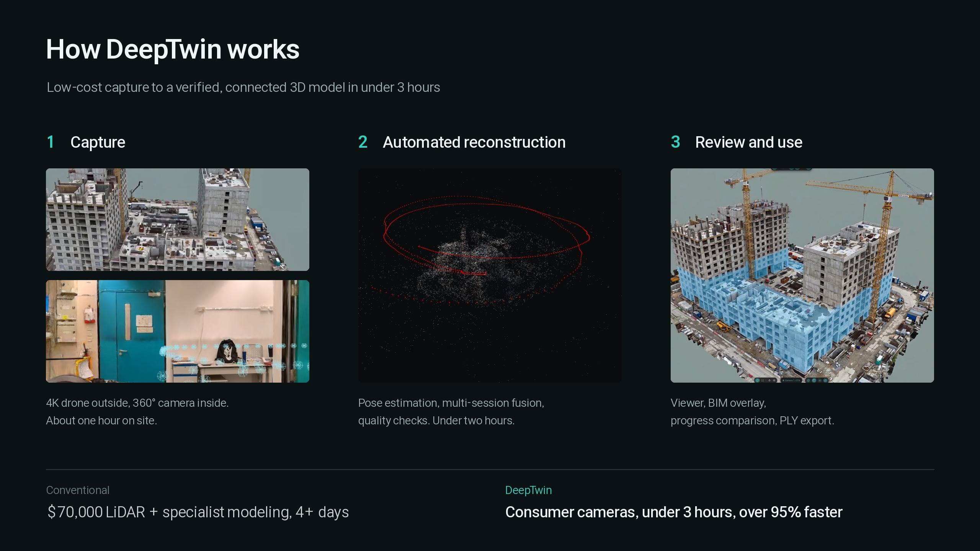Click the text "About one hour on site."

[x=101, y=421]
